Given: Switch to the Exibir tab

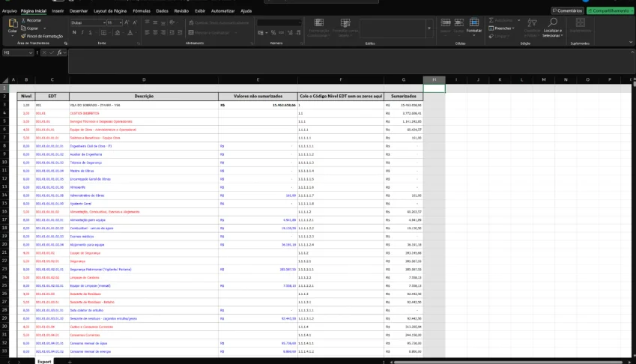Looking at the screenshot, I should [x=200, y=11].
